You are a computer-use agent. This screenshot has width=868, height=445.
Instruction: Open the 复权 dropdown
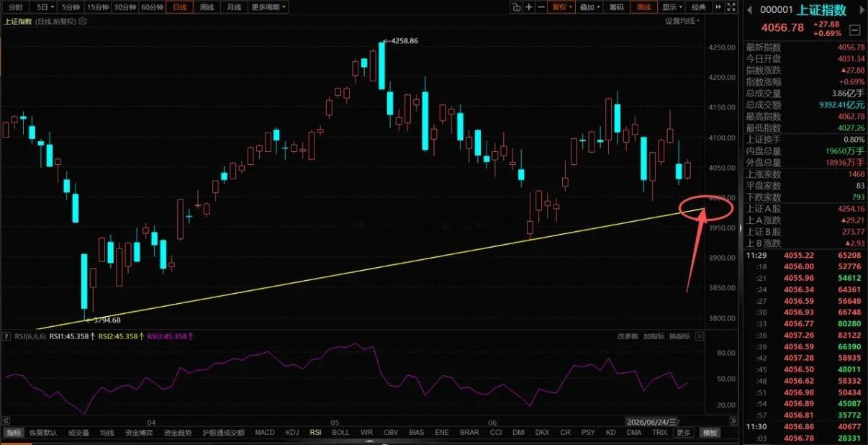[562, 7]
